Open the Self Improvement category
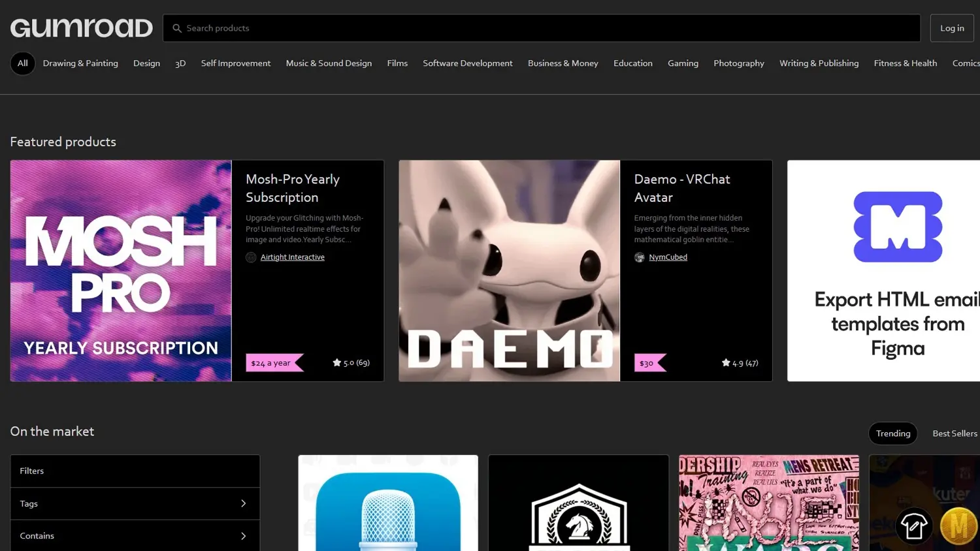Viewport: 980px width, 551px height. 236,63
